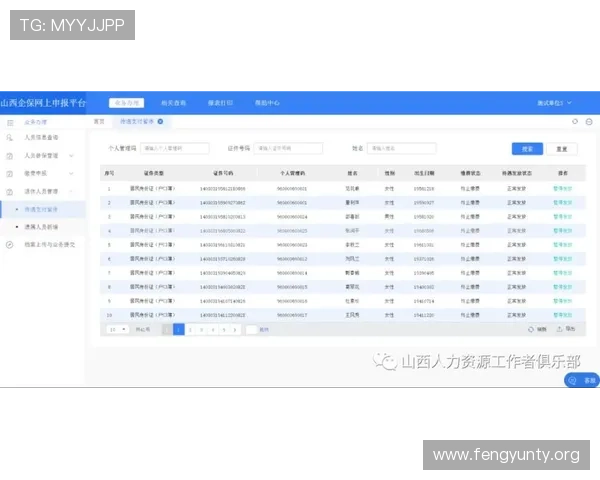This screenshot has height=480, width=600.
Task: Expand the 人员参保管理 menu chevron
Action: pyautogui.click(x=71, y=156)
